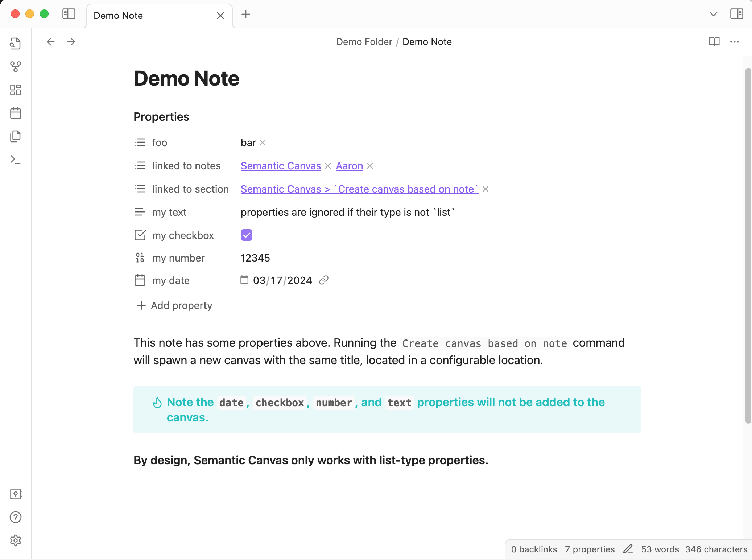Switch to reading view book icon
The height and width of the screenshot is (560, 752).
tap(714, 42)
